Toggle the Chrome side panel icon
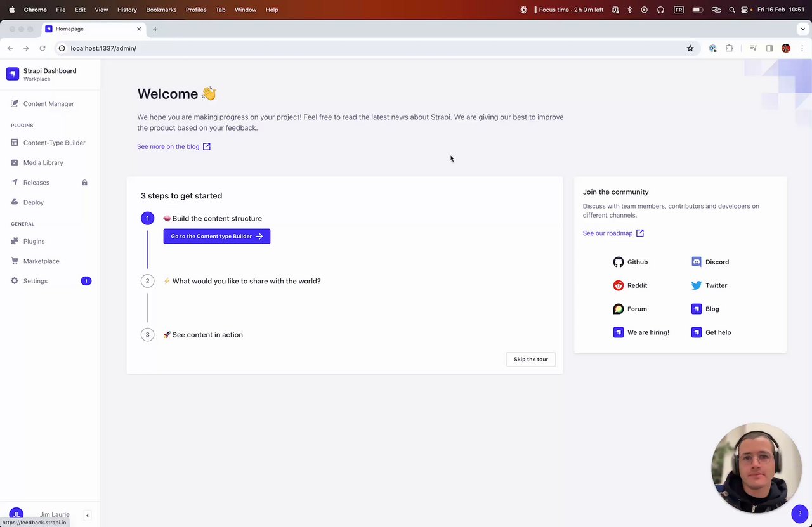This screenshot has height=527, width=812. click(769, 48)
